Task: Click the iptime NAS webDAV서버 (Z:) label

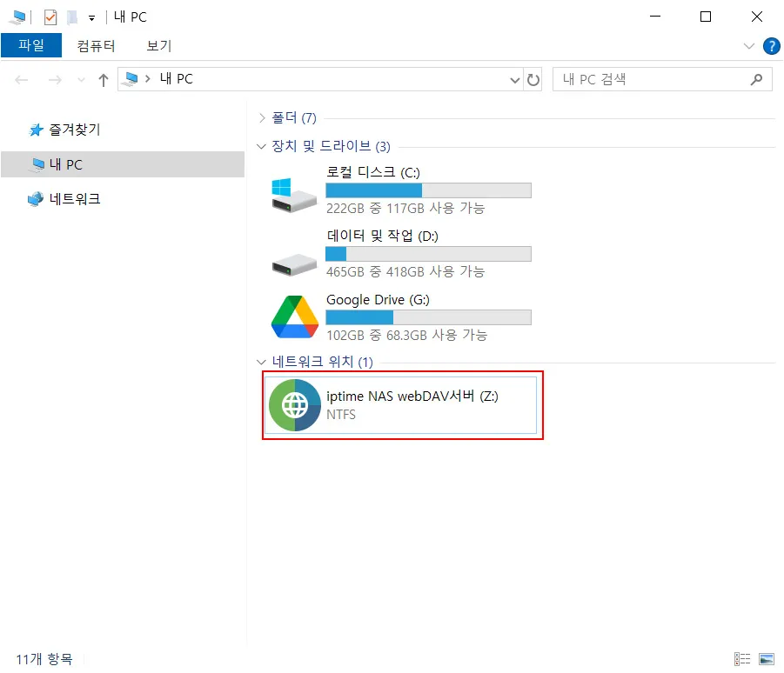Action: point(412,396)
